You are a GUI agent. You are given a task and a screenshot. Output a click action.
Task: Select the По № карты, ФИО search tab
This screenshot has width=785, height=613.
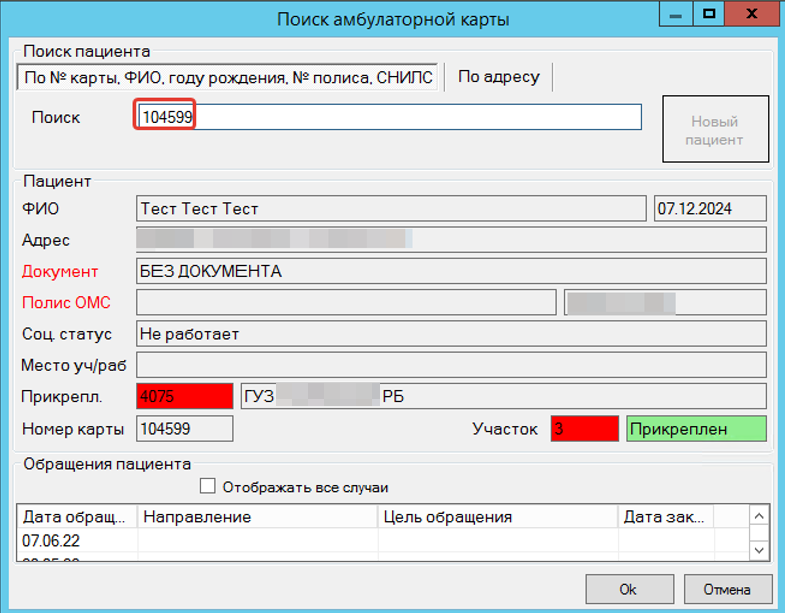click(228, 77)
